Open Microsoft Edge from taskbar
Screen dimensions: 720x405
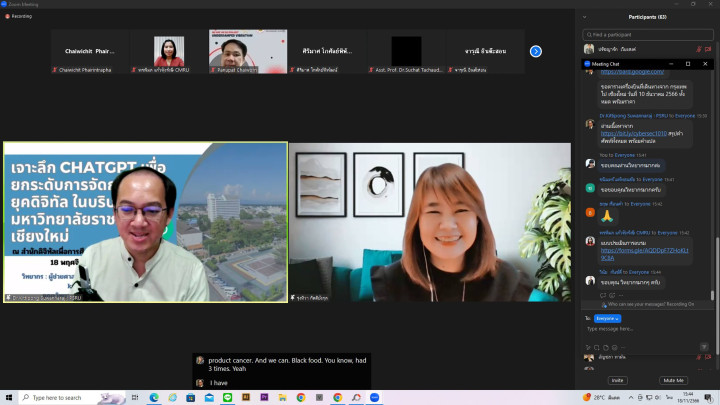click(154, 397)
